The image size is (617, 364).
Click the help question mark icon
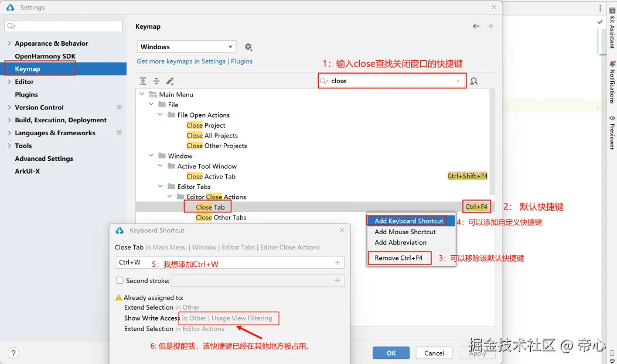[13, 353]
